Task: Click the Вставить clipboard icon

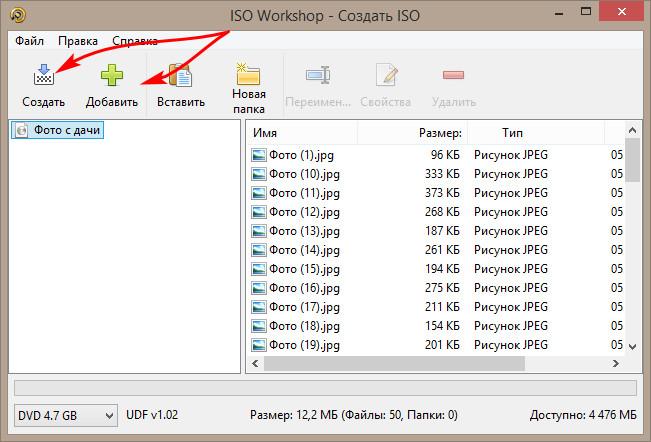Action: [180, 75]
